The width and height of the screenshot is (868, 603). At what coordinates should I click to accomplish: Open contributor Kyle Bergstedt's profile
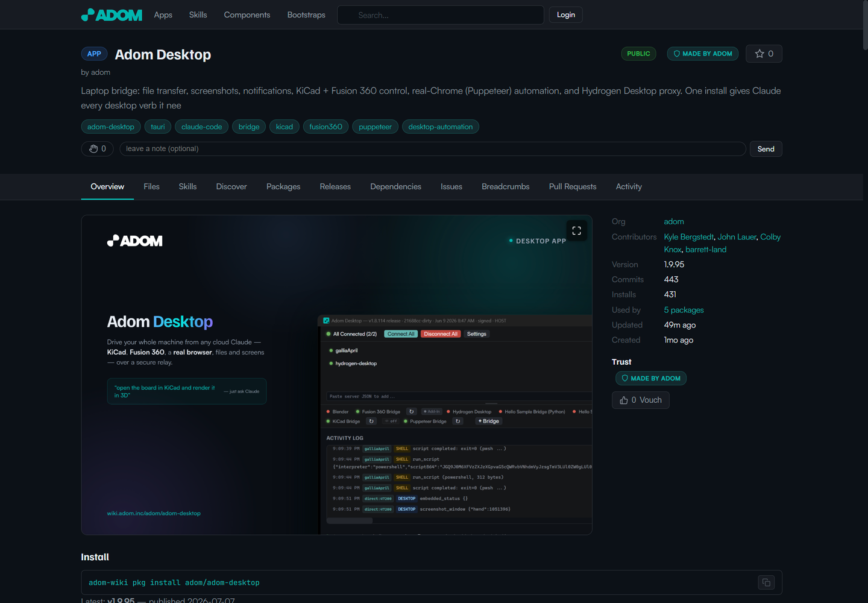[x=689, y=237]
